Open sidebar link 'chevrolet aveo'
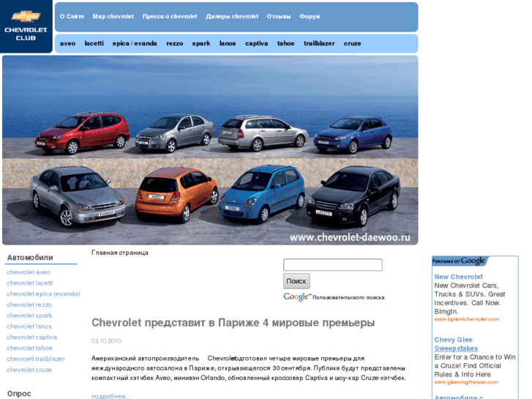Viewport: 532px width, 399px height. pos(28,272)
